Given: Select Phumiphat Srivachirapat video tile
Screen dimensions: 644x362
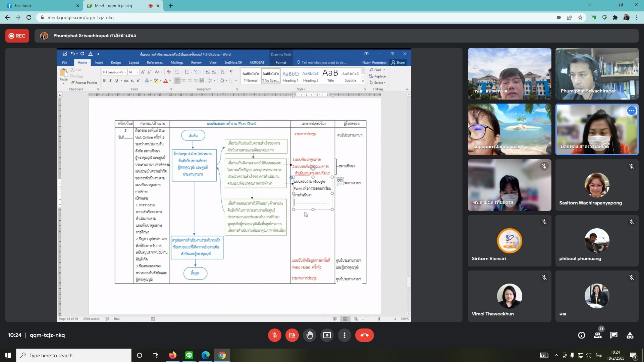Looking at the screenshot, I should (x=597, y=74).
